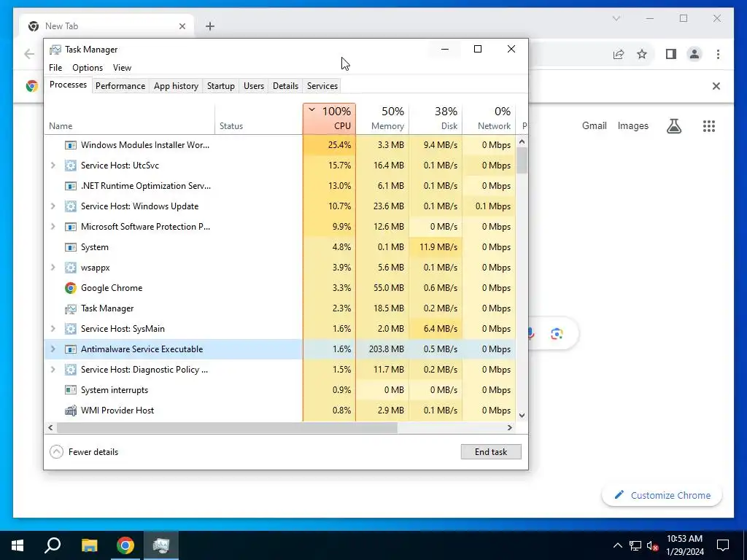Viewport: 747px width, 560px height.
Task: Sort processes by Network column header
Action: (489, 119)
